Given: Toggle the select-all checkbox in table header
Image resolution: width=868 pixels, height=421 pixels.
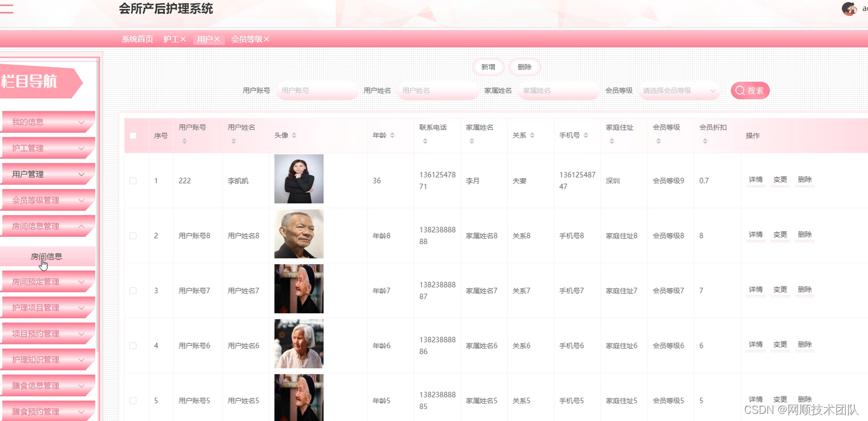Looking at the screenshot, I should point(133,135).
